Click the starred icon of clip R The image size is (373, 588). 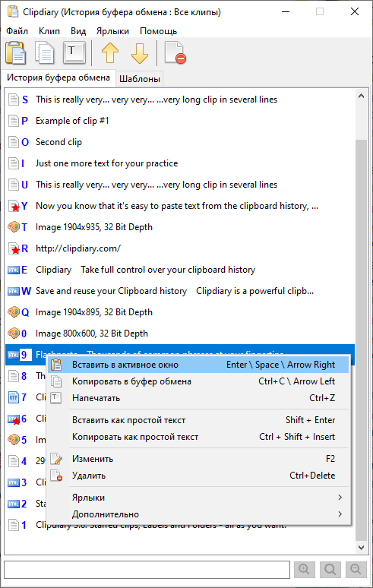(x=14, y=248)
